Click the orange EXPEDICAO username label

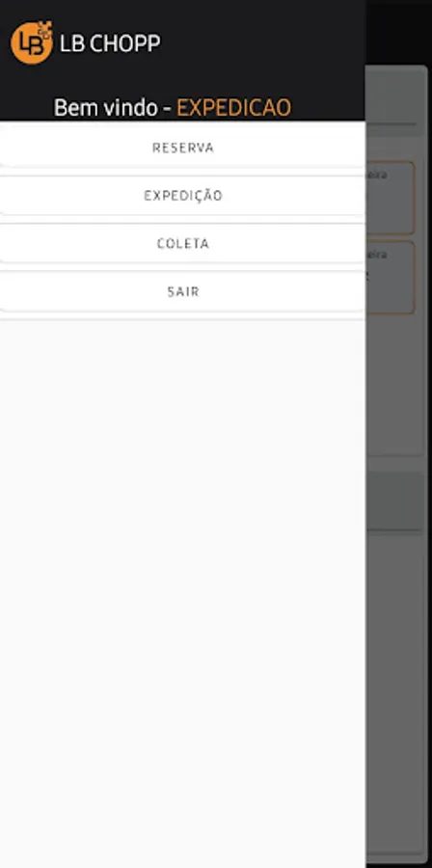point(233,108)
